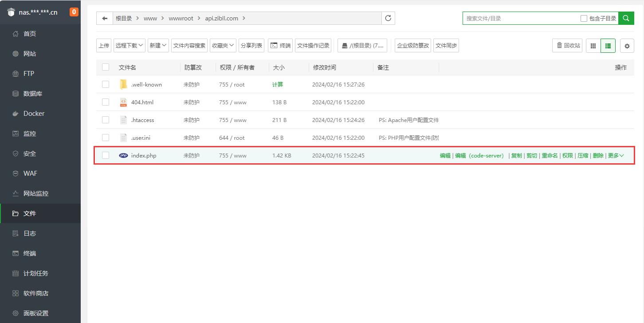
Task: Sort by 修改时间 column header
Action: click(x=325, y=67)
